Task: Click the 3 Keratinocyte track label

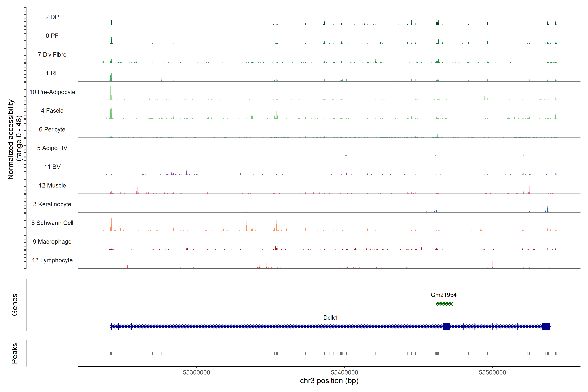Action: coord(52,204)
